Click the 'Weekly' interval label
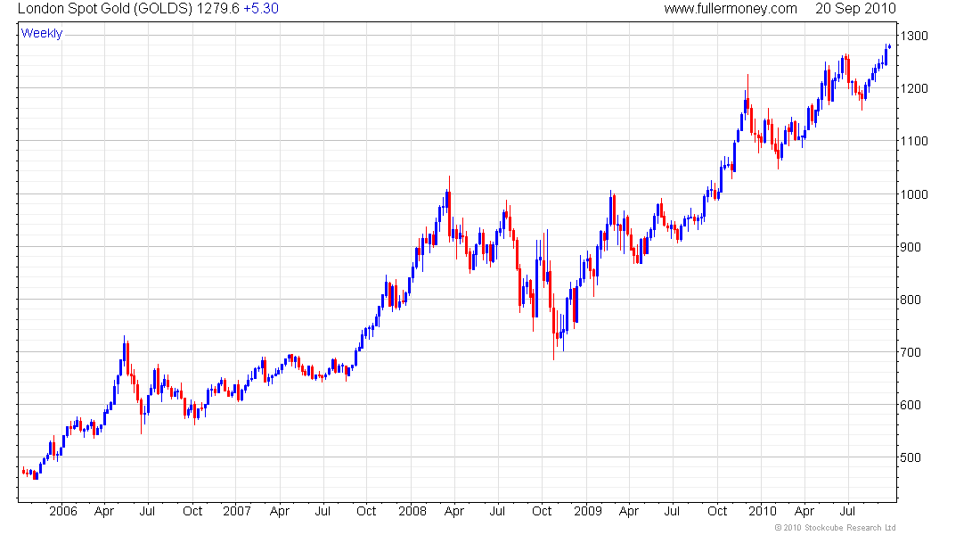Image resolution: width=980 pixels, height=535 pixels. [x=42, y=33]
